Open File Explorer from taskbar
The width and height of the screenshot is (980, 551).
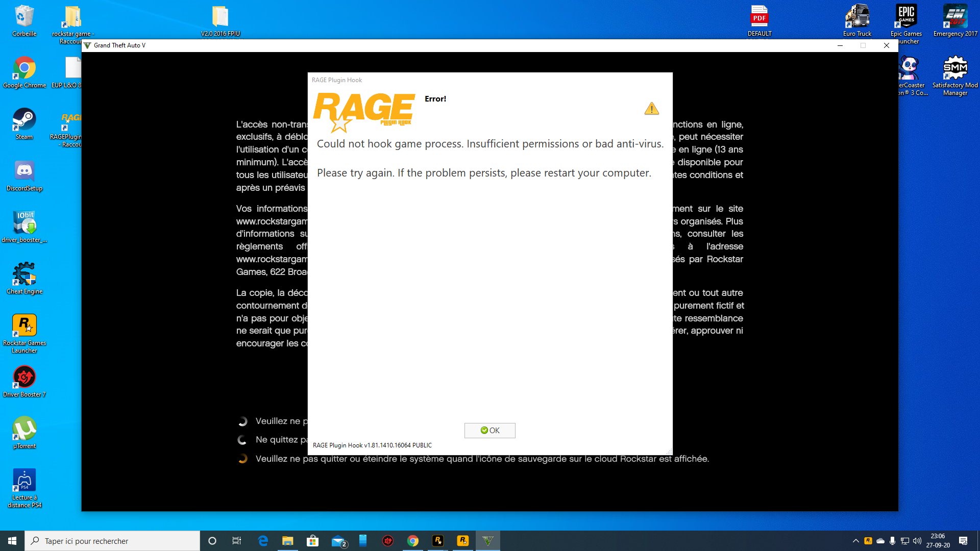[288, 541]
